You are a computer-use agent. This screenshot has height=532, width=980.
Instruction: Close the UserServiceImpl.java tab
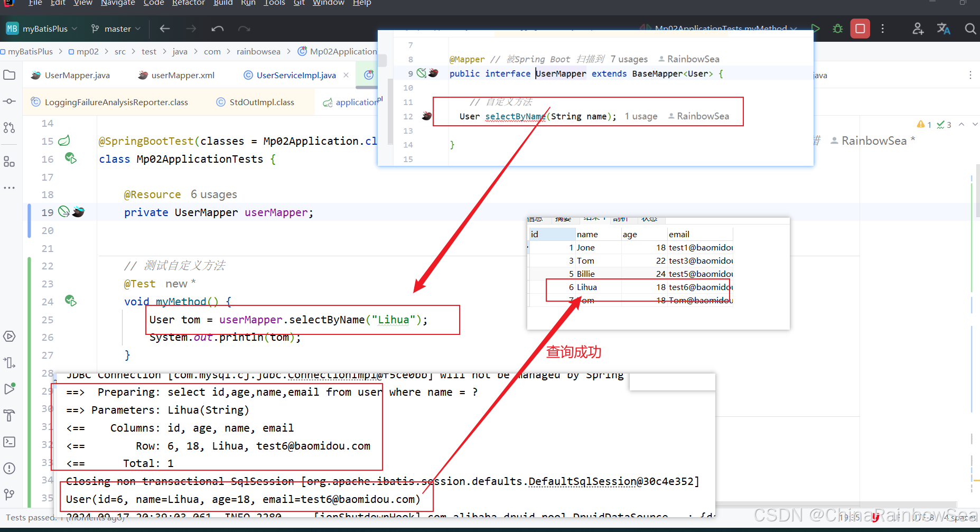click(x=346, y=75)
